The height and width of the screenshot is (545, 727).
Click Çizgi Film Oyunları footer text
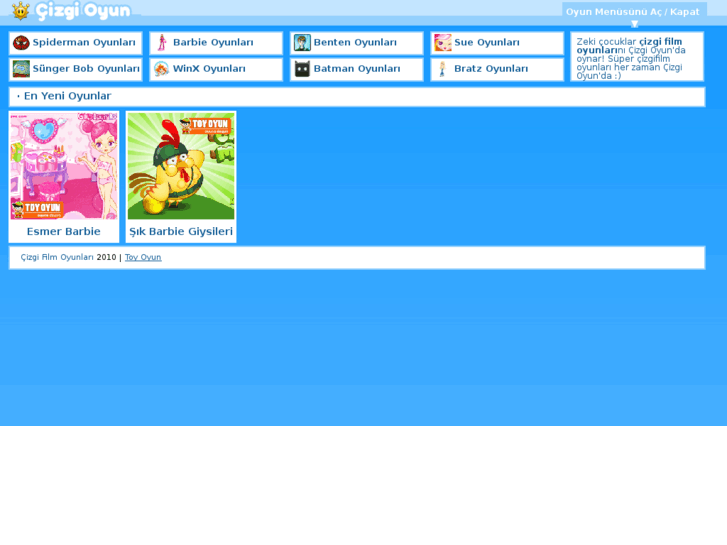pos(57,257)
